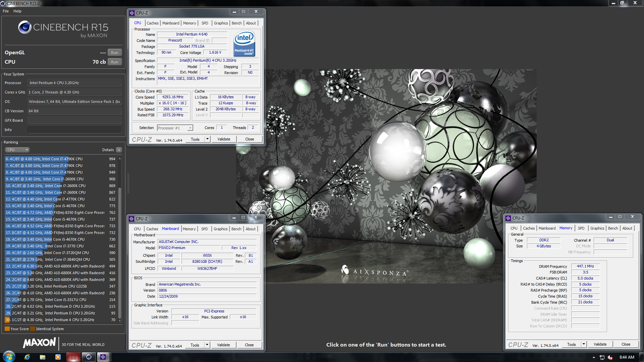Click the Core Speed value 4293.16 MHz

pos(173,97)
